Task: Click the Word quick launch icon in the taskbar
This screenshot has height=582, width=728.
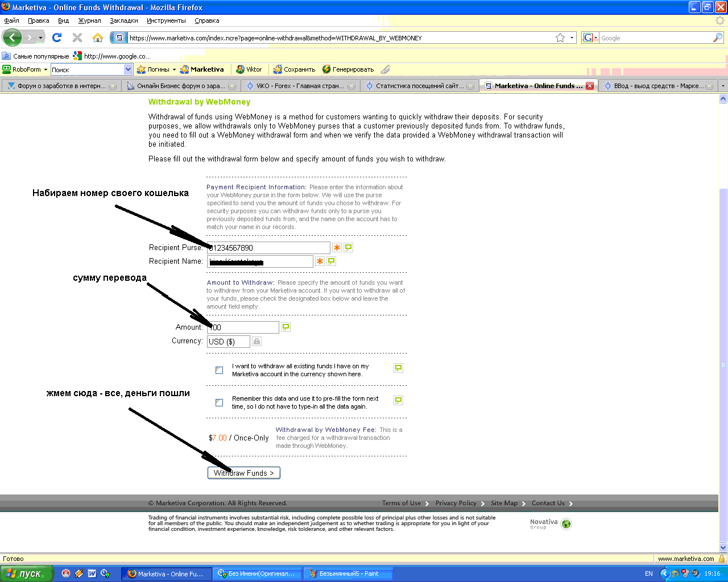Action: [x=92, y=573]
